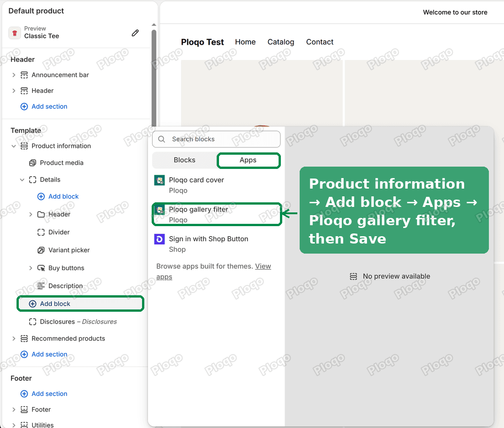Select the Product media block
Screen dimensions: 504x428
61,163
